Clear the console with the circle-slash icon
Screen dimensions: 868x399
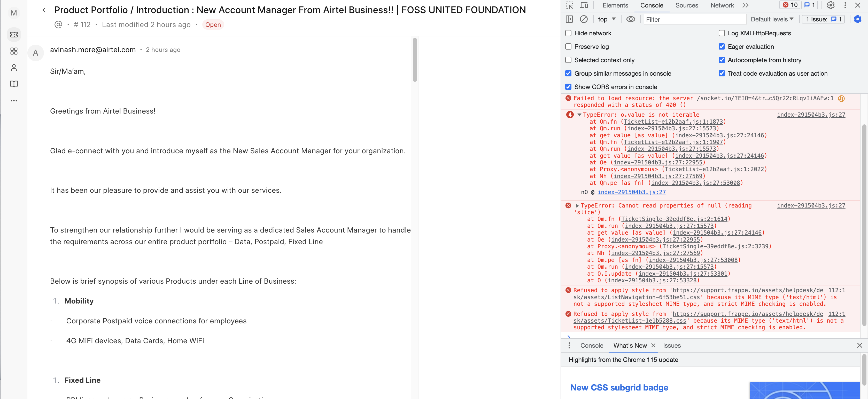(584, 19)
